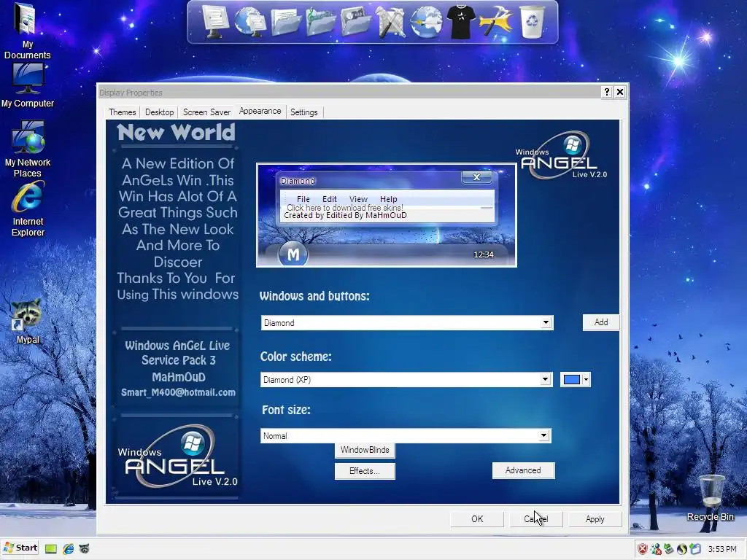Switch to the Screen Saver tab
747x560 pixels.
tap(206, 112)
